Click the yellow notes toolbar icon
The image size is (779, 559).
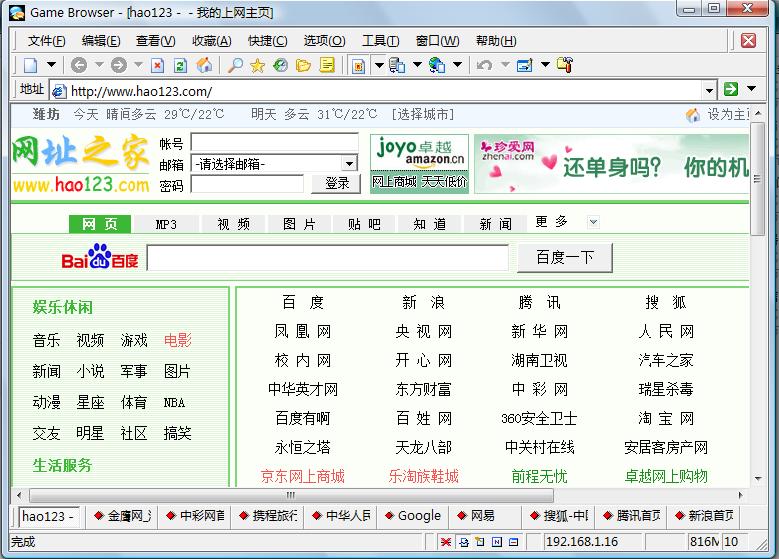click(x=327, y=65)
